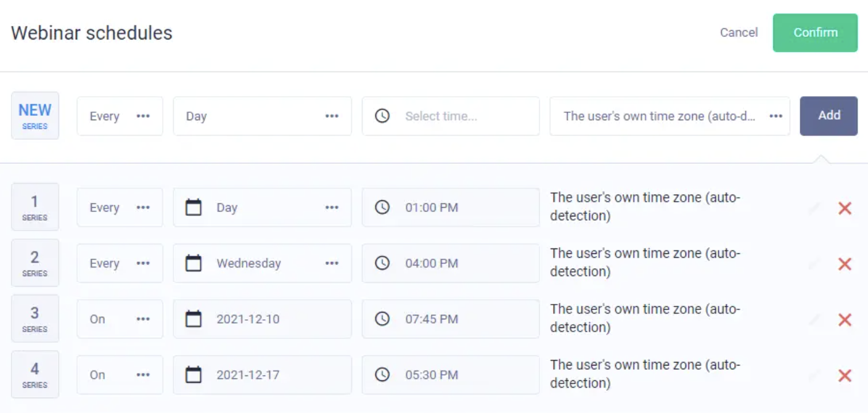Click the clock icon in the Select time field
The width and height of the screenshot is (868, 413).
[x=382, y=116]
